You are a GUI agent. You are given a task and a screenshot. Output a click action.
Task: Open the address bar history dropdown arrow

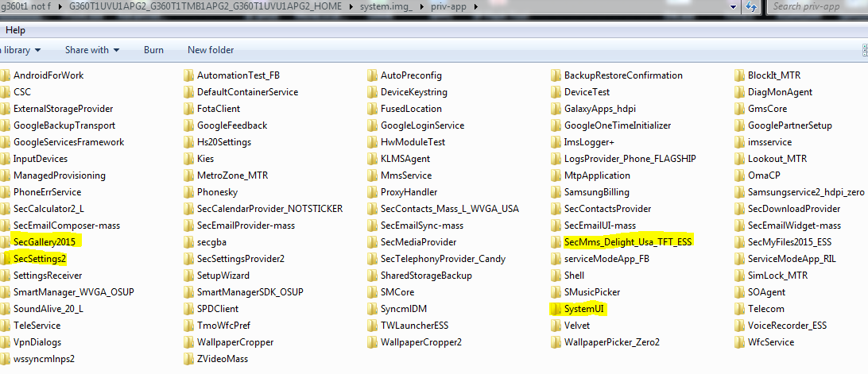click(x=734, y=6)
